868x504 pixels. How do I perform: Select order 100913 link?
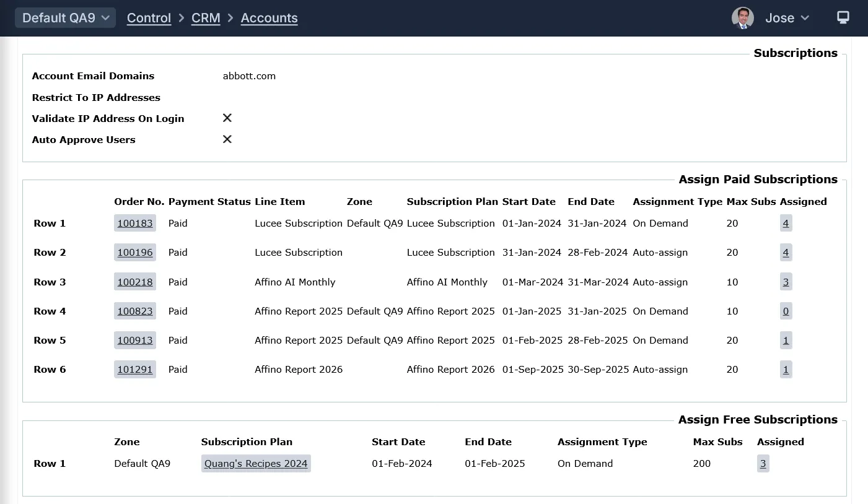135,341
